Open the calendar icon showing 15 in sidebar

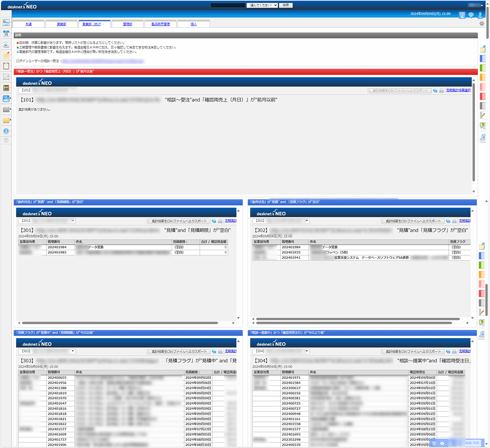6,34
